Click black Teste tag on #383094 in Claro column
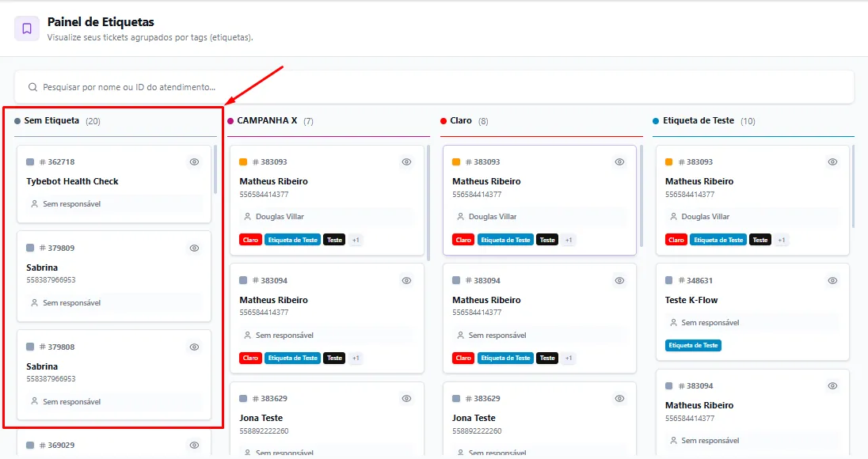 click(547, 358)
